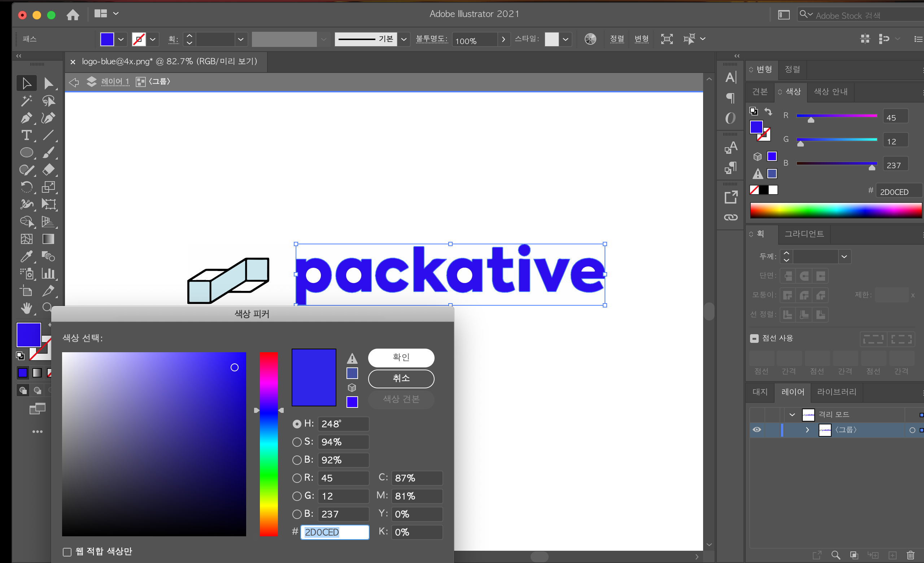Image resolution: width=924 pixels, height=563 pixels.
Task: Select the Free Transform tool
Action: pos(48,204)
